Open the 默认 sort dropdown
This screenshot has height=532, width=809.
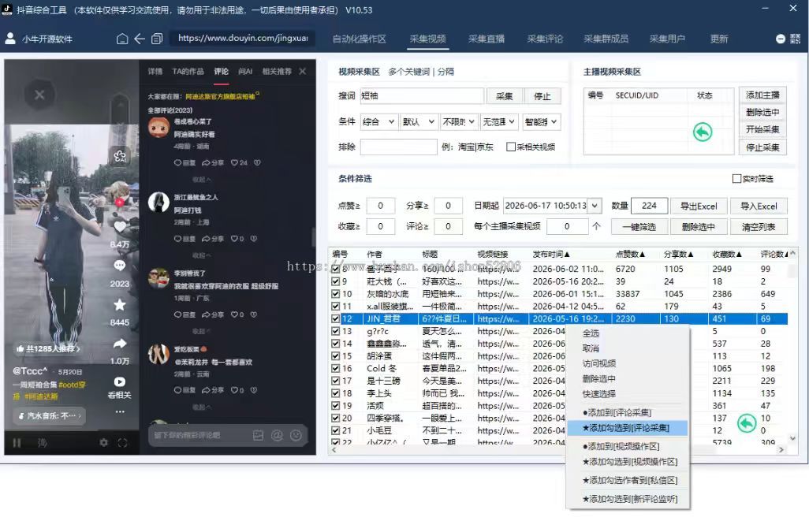tap(419, 121)
